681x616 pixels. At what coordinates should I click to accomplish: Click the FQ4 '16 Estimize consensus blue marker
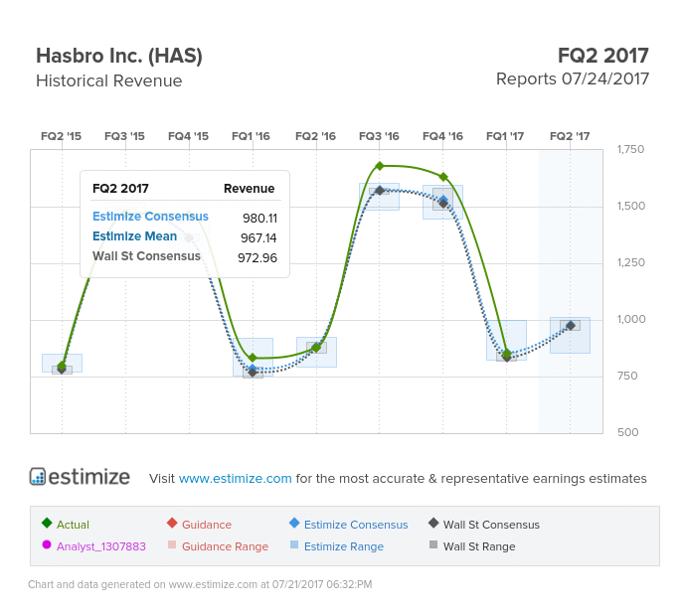443,200
